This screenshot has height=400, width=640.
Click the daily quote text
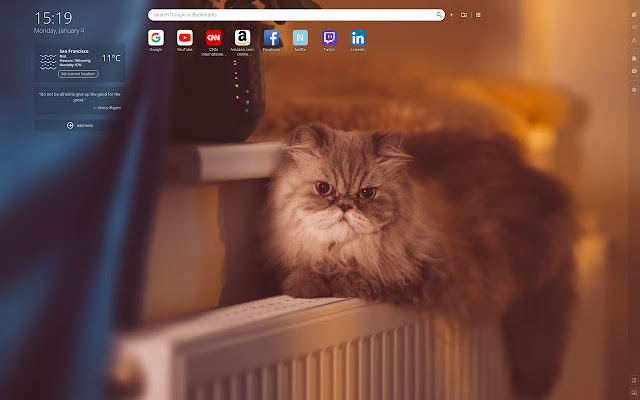click(x=80, y=97)
